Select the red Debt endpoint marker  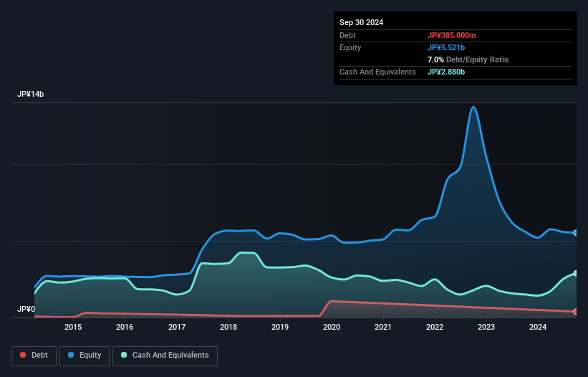(576, 311)
